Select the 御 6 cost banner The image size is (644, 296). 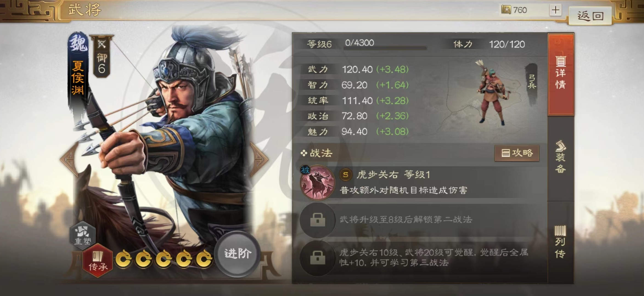pos(102,57)
